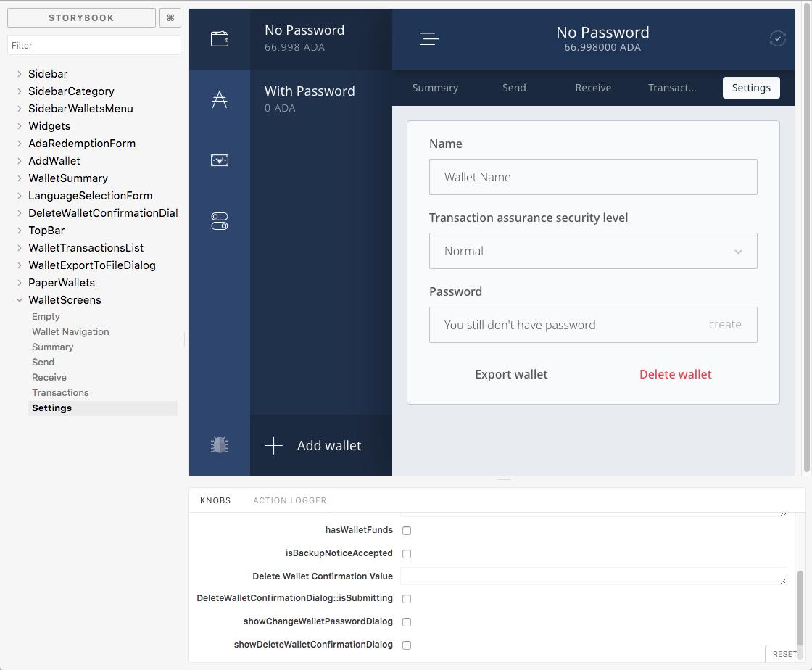Expand the Widgets story group
This screenshot has height=670, width=812.
pyautogui.click(x=49, y=126)
